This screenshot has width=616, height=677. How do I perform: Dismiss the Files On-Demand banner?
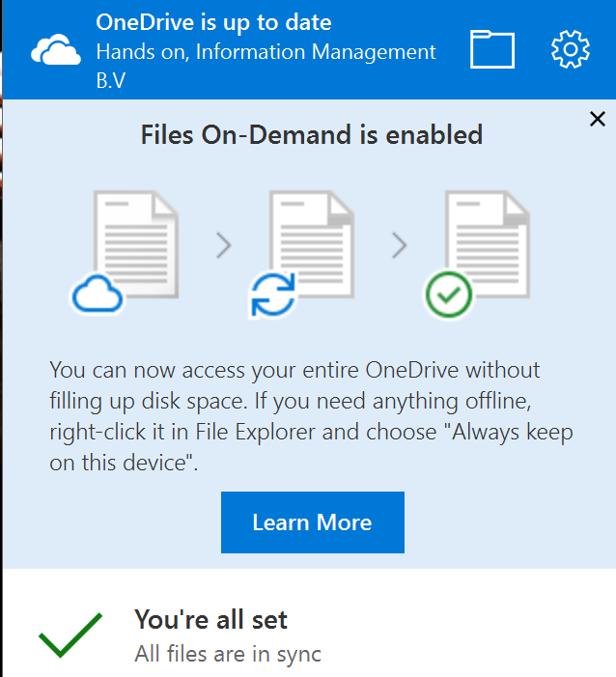[597, 119]
